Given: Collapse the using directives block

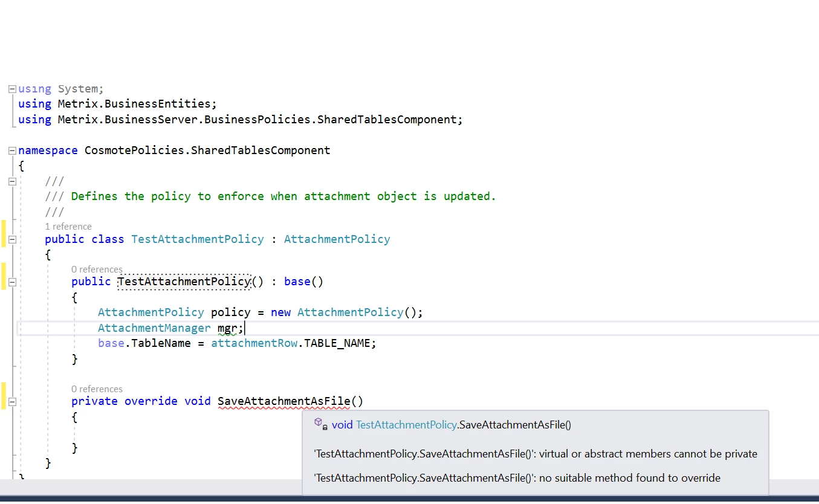Looking at the screenshot, I should pyautogui.click(x=12, y=89).
